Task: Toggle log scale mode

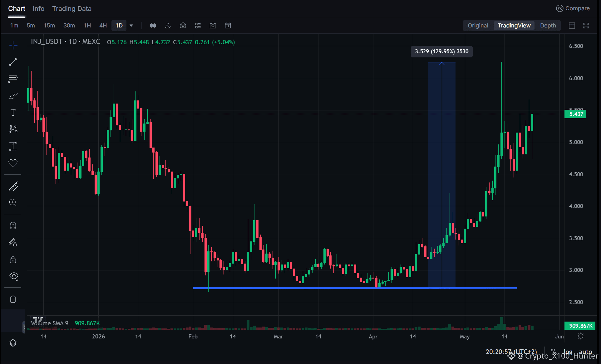Action: click(x=568, y=352)
